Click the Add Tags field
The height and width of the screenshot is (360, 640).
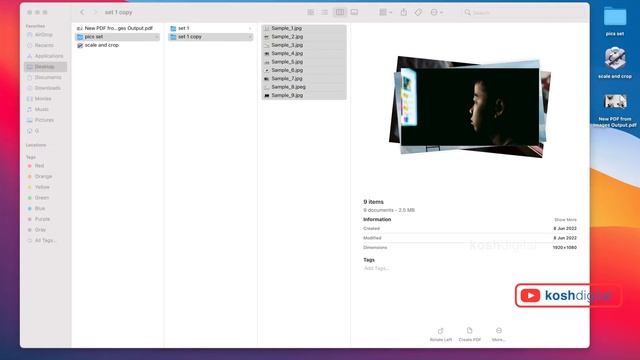click(376, 268)
